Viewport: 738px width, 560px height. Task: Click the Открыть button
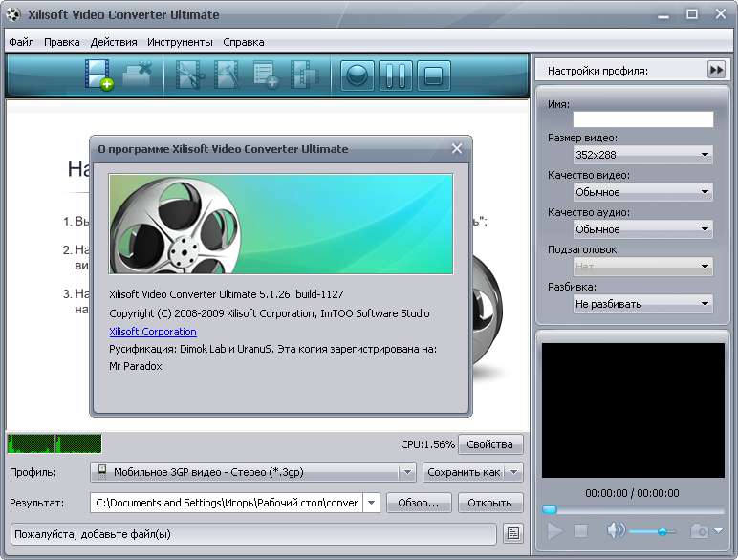click(490, 503)
